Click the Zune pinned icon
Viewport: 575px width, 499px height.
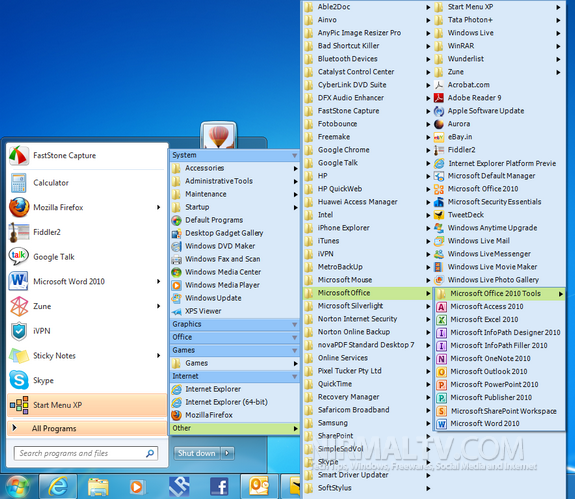tap(19, 306)
